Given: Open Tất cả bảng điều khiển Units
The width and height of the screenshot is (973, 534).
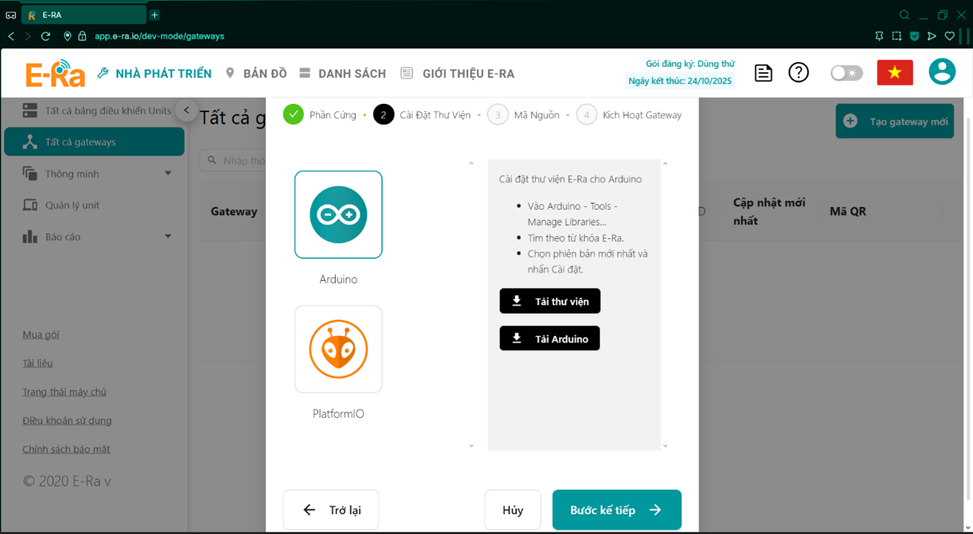Looking at the screenshot, I should coord(96,110).
